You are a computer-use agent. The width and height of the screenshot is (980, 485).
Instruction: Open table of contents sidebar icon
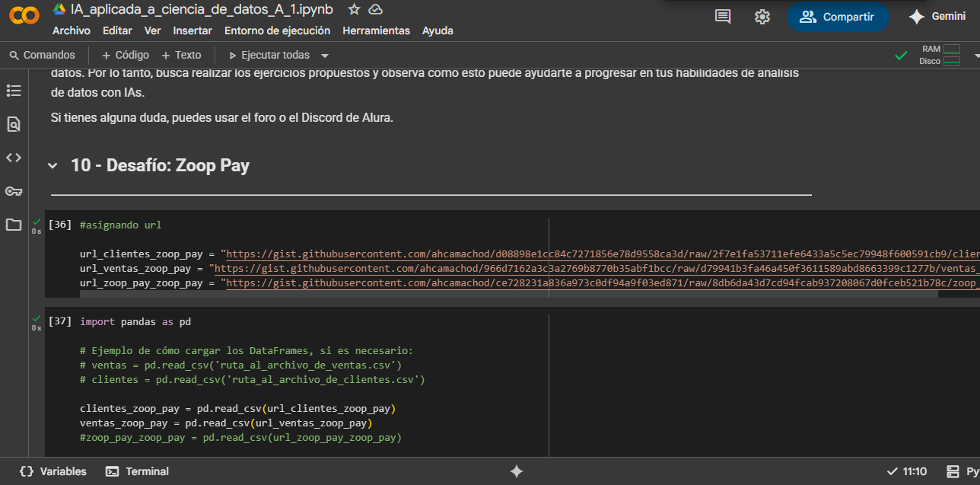tap(14, 91)
